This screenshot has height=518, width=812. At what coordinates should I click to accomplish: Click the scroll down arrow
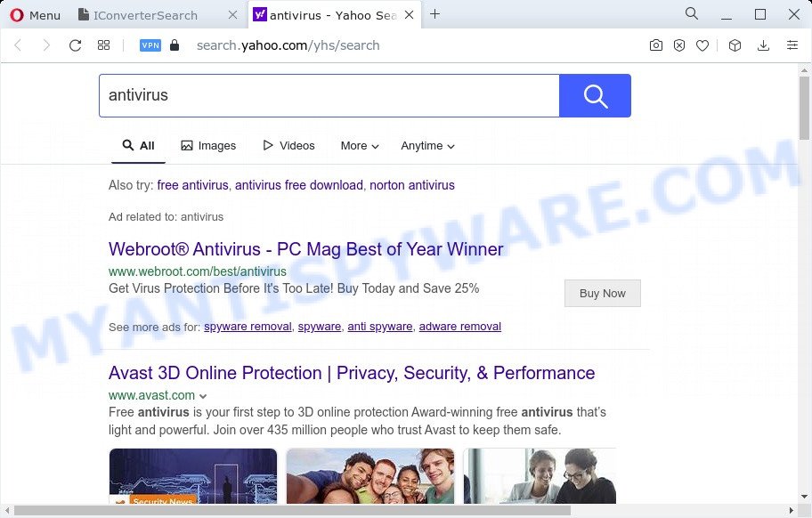[x=804, y=497]
